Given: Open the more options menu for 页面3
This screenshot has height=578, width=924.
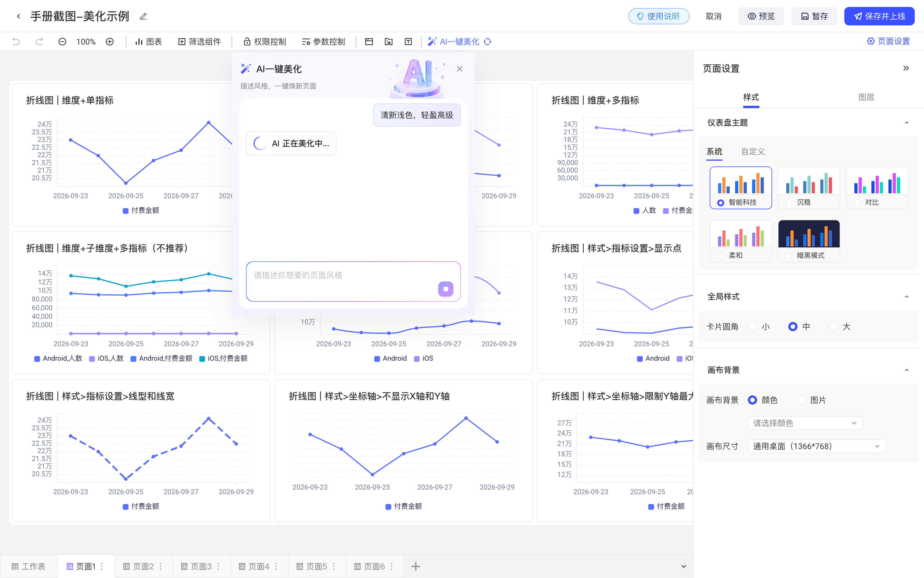Looking at the screenshot, I should point(218,566).
